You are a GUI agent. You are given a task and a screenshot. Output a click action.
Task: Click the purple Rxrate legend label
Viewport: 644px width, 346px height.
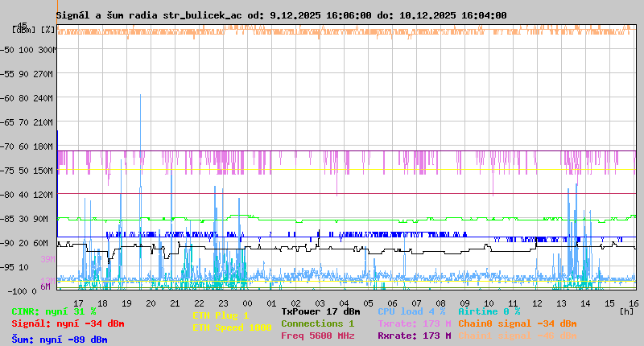(x=414, y=336)
